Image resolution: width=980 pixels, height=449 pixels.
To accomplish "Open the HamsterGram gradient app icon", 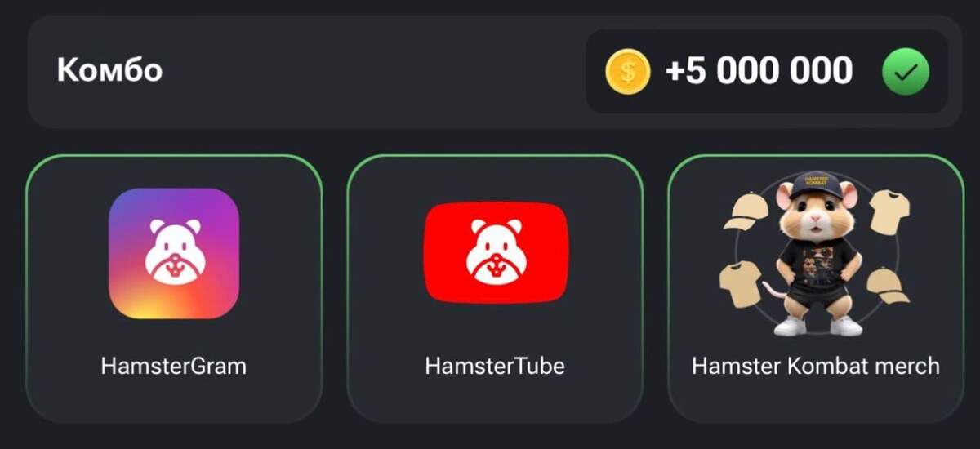I will point(174,253).
